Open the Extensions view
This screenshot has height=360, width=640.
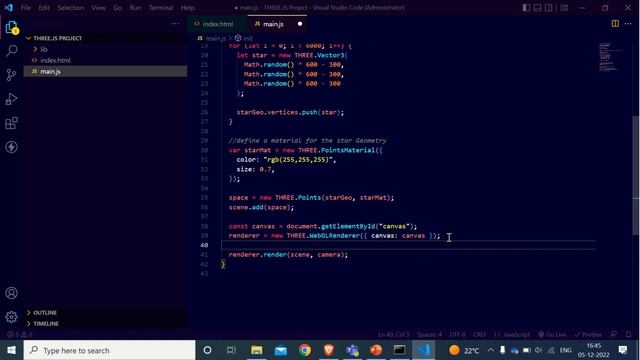[x=12, y=123]
